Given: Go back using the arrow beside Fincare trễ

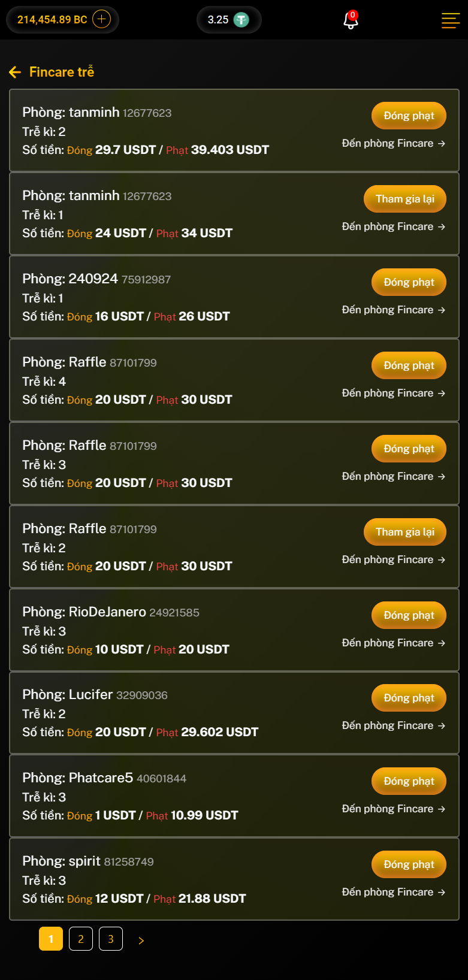Looking at the screenshot, I should click(x=15, y=72).
